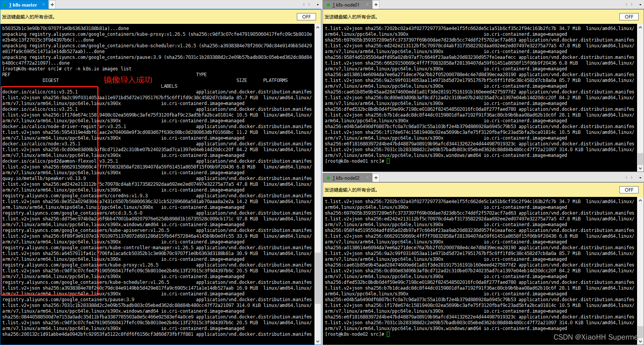The width and height of the screenshot is (644, 345).
Task: Click scroll-down arrow of k8s-master terminal
Action: [x=318, y=341]
